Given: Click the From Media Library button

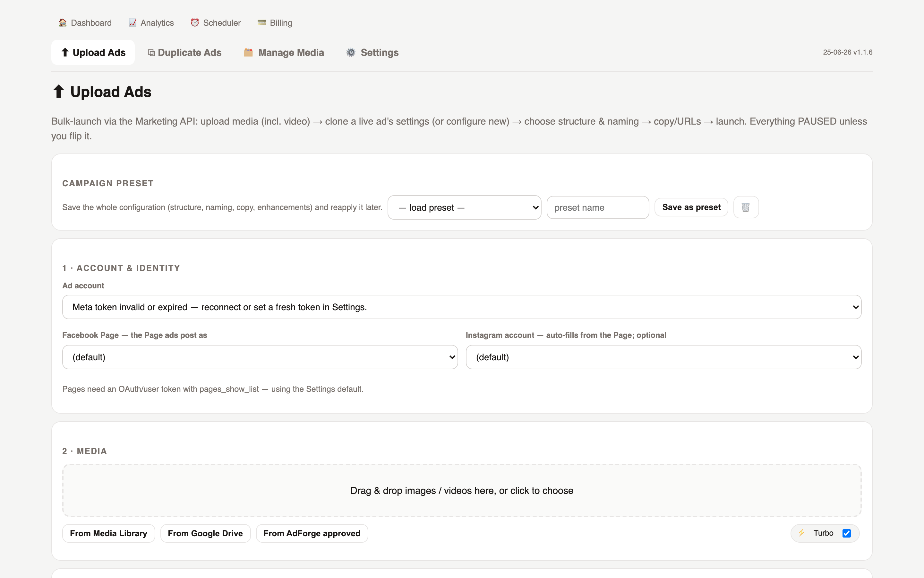Looking at the screenshot, I should tap(108, 533).
